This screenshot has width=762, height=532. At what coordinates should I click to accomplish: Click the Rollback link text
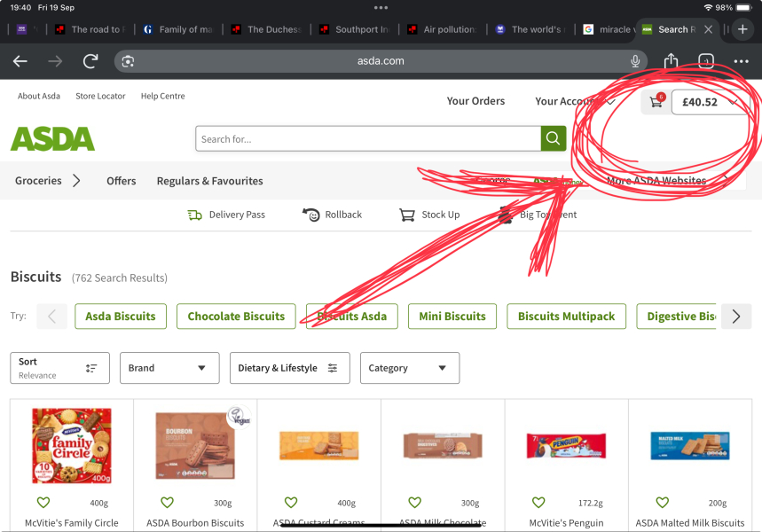click(343, 215)
